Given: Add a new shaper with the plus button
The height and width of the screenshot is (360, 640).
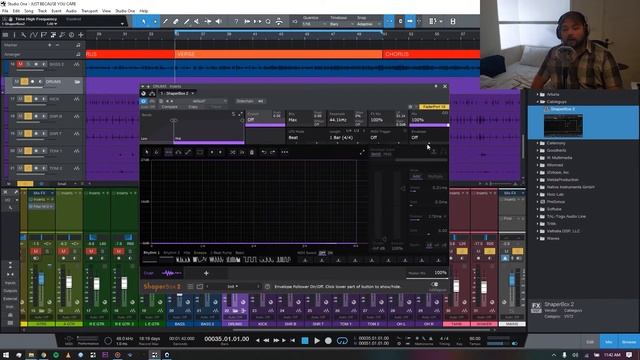Looking at the screenshot, I should [x=206, y=273].
